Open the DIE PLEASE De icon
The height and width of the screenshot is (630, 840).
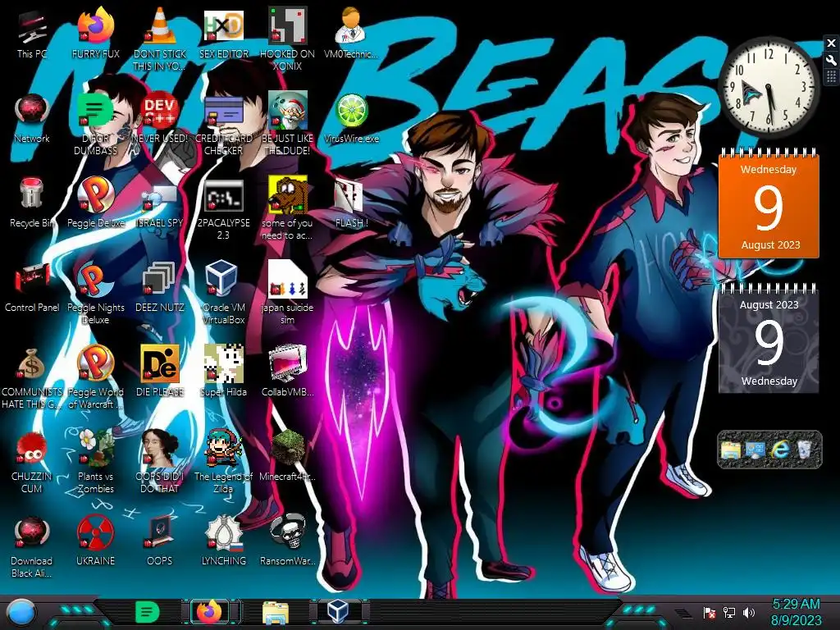pyautogui.click(x=160, y=372)
